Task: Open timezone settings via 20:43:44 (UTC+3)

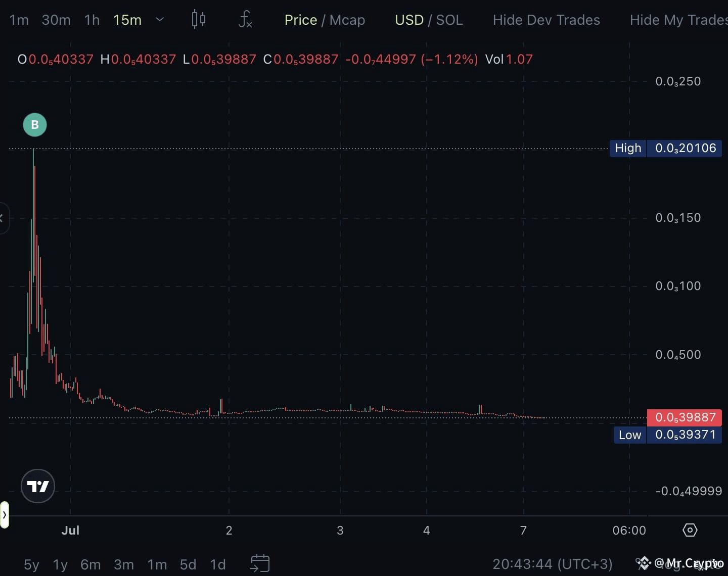Action: (x=553, y=563)
